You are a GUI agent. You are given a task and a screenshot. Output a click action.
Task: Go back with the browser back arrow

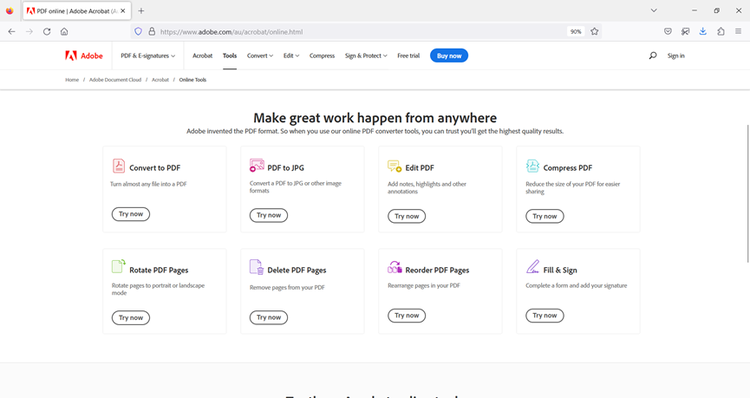click(x=11, y=32)
